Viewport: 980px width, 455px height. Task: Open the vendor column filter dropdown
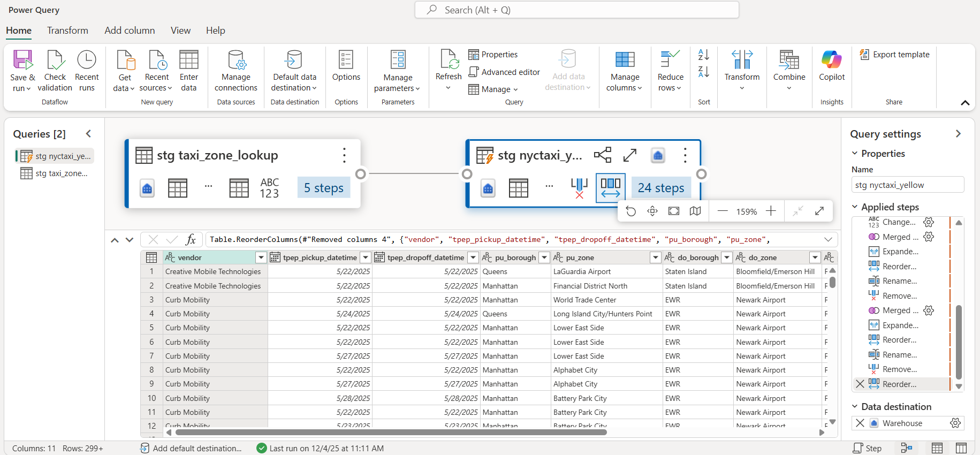(261, 257)
